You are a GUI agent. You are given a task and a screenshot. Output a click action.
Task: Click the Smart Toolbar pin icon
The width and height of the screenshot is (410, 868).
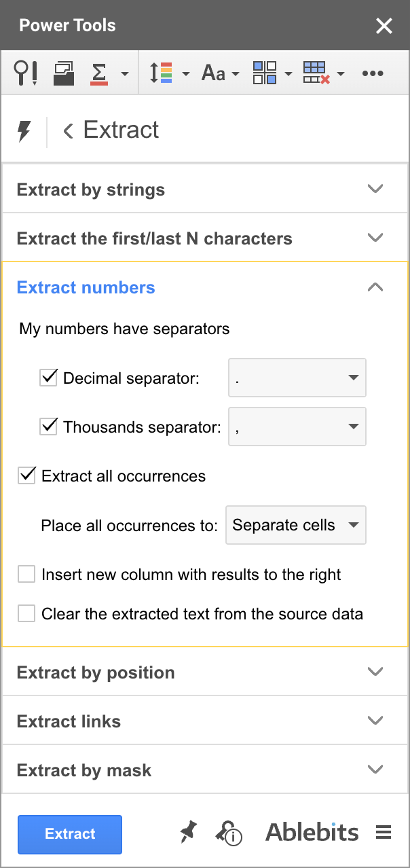point(25,73)
